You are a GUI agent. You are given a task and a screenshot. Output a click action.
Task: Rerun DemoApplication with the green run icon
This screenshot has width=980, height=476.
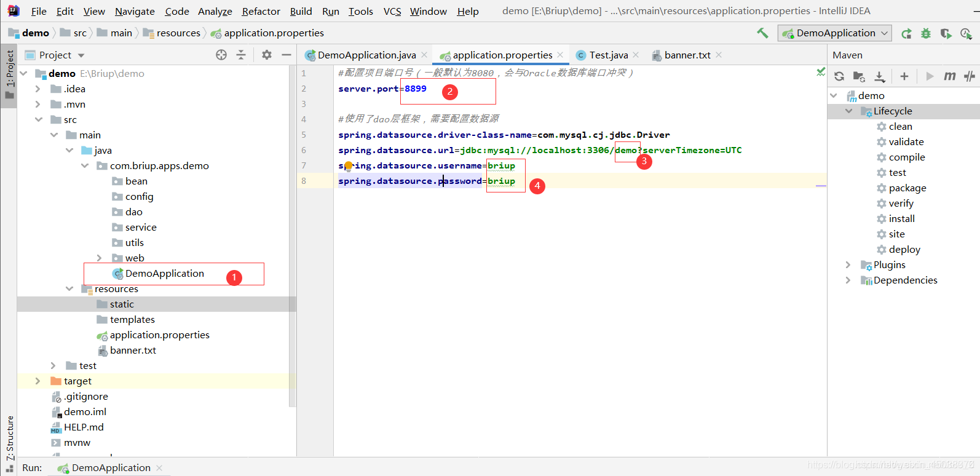[x=906, y=34]
